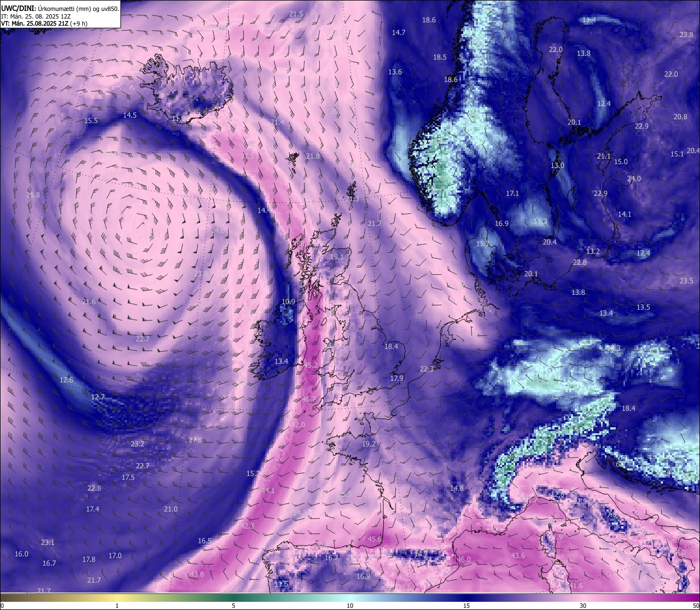Click the map value "22.3"
Image resolution: width=700 pixels, height=610 pixels.
click(x=427, y=369)
